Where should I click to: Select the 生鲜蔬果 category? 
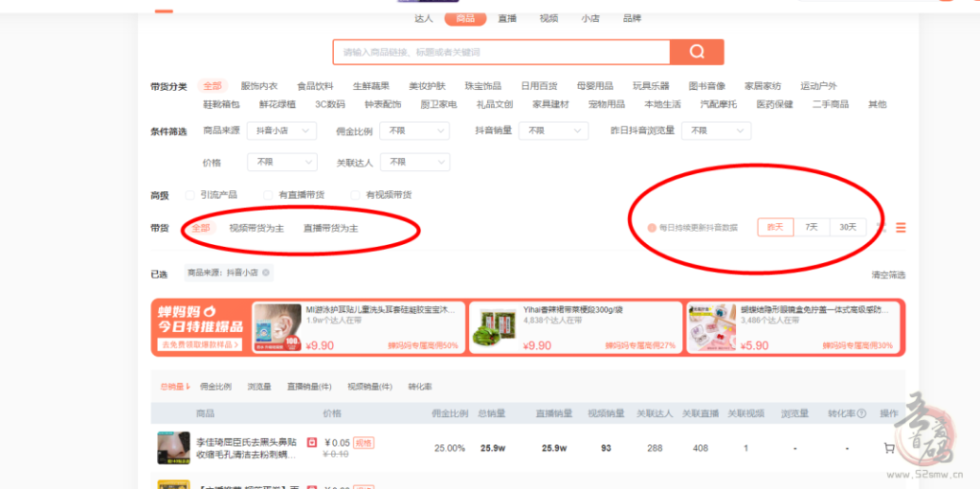pos(371,86)
